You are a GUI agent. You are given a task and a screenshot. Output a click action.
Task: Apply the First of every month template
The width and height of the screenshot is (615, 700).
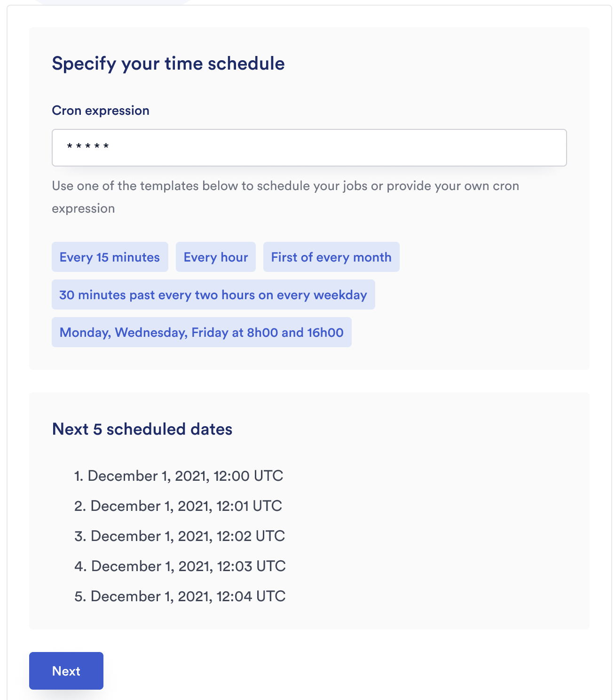(331, 257)
